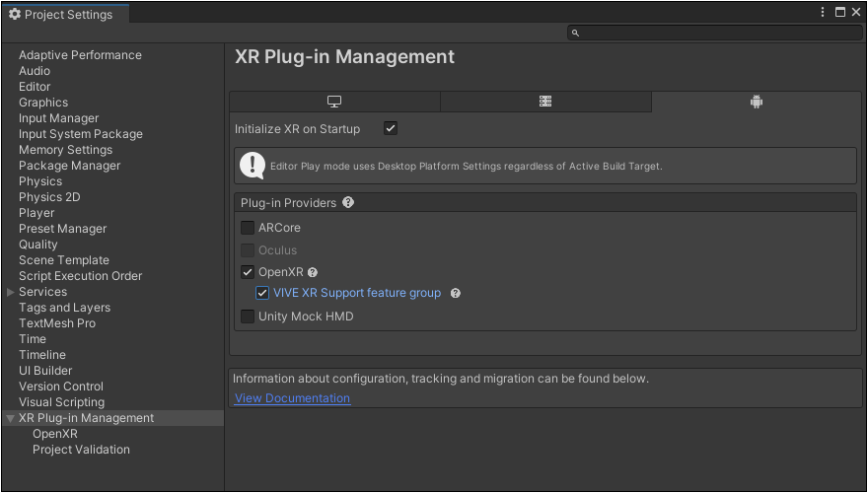The height and width of the screenshot is (493, 868).
Task: Collapse the XR Plug-in Management tree arrow
Action: coord(11,418)
